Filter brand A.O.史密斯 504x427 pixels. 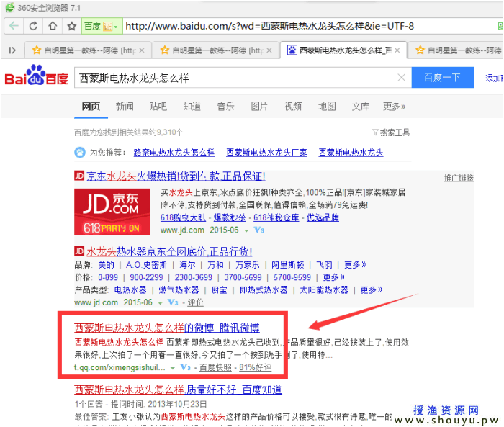[x=147, y=265]
